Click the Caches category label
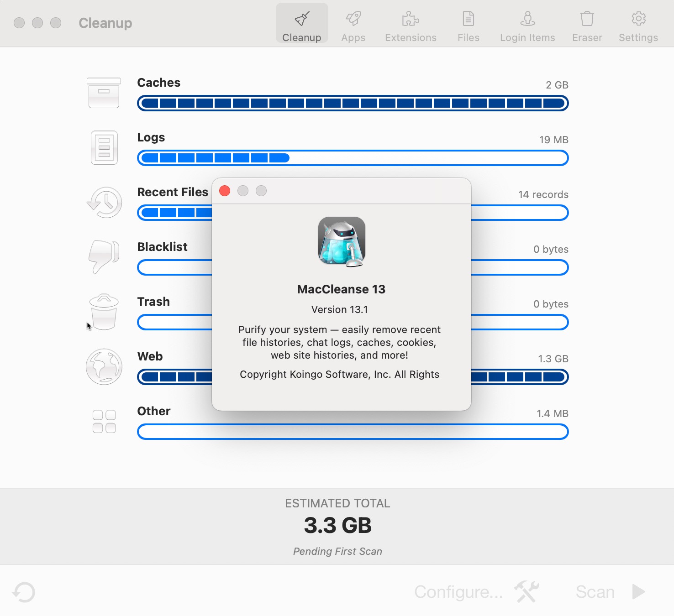This screenshot has width=674, height=616. 159,83
